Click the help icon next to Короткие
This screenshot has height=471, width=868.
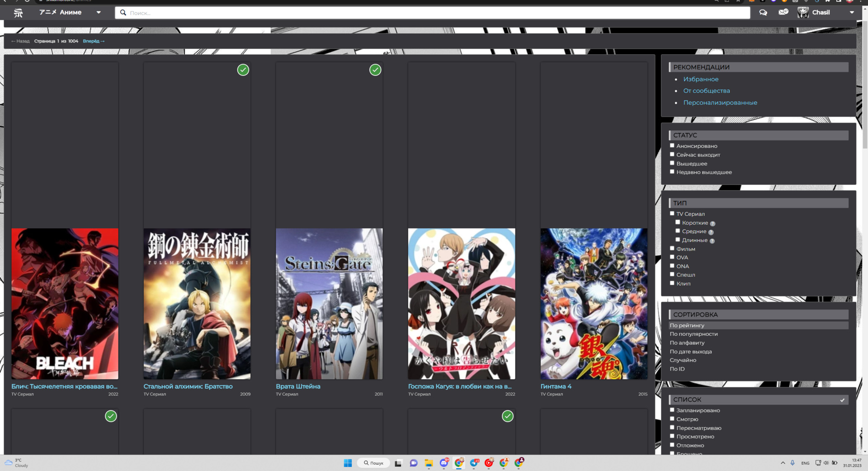click(712, 223)
